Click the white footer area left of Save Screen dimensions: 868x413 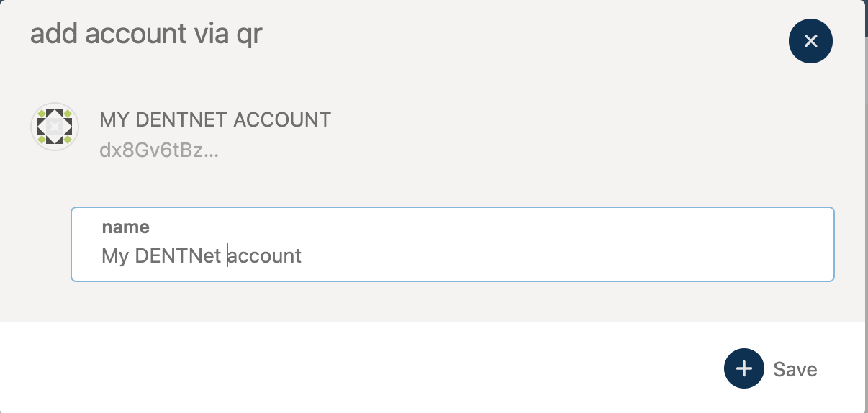(360, 368)
